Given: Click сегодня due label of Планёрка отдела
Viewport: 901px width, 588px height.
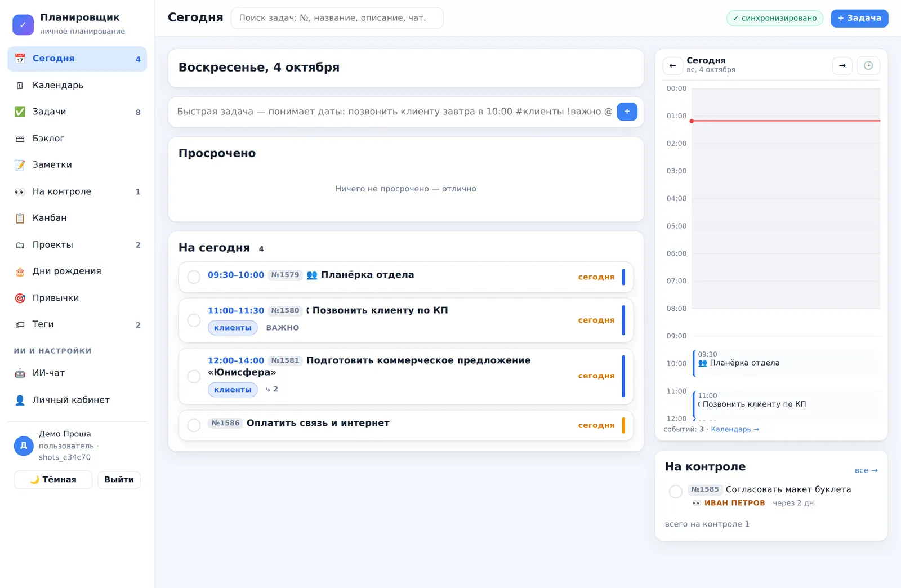Looking at the screenshot, I should 596,277.
